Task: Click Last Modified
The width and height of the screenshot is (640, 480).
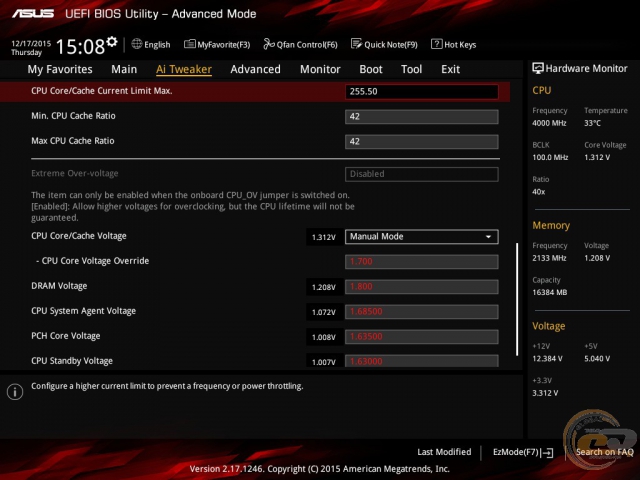Action: click(x=444, y=452)
